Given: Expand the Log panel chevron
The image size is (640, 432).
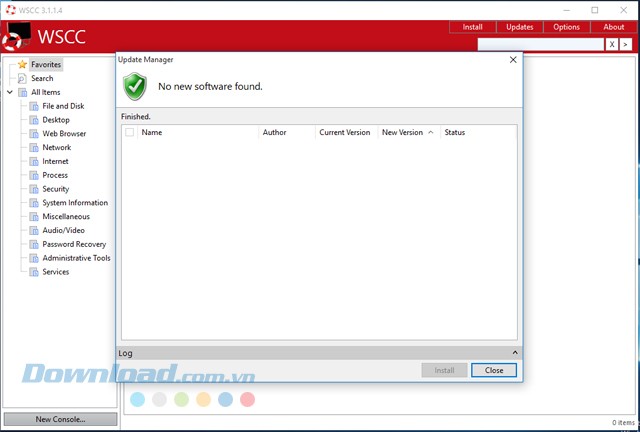Looking at the screenshot, I should coord(515,352).
